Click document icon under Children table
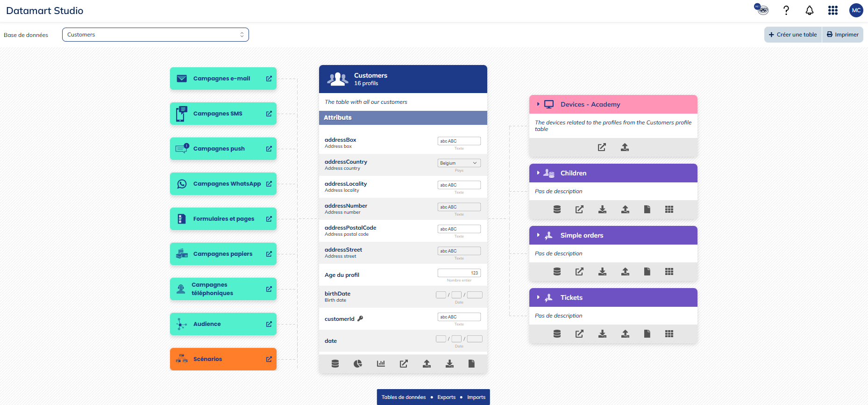The height and width of the screenshot is (405, 868). coord(647,210)
